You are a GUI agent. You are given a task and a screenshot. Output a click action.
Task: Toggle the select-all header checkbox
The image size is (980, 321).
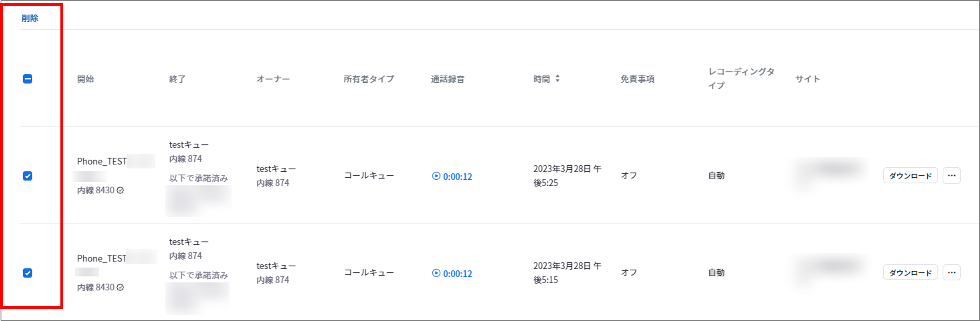coord(27,79)
